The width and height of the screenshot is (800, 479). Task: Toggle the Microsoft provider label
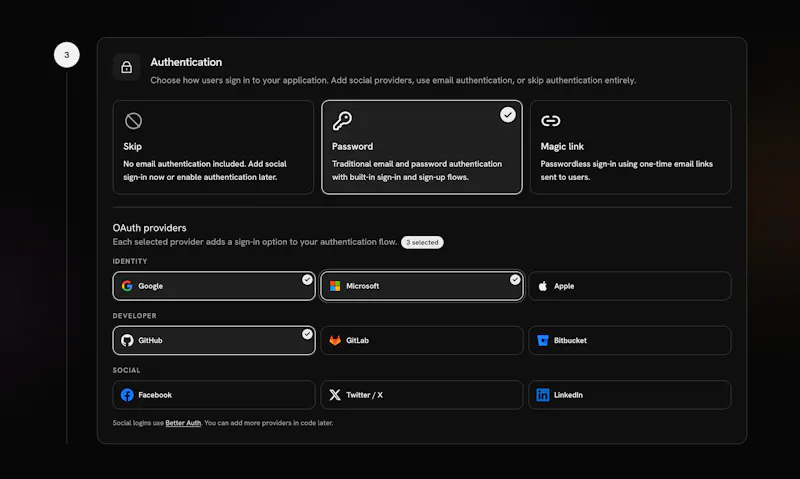tap(362, 286)
